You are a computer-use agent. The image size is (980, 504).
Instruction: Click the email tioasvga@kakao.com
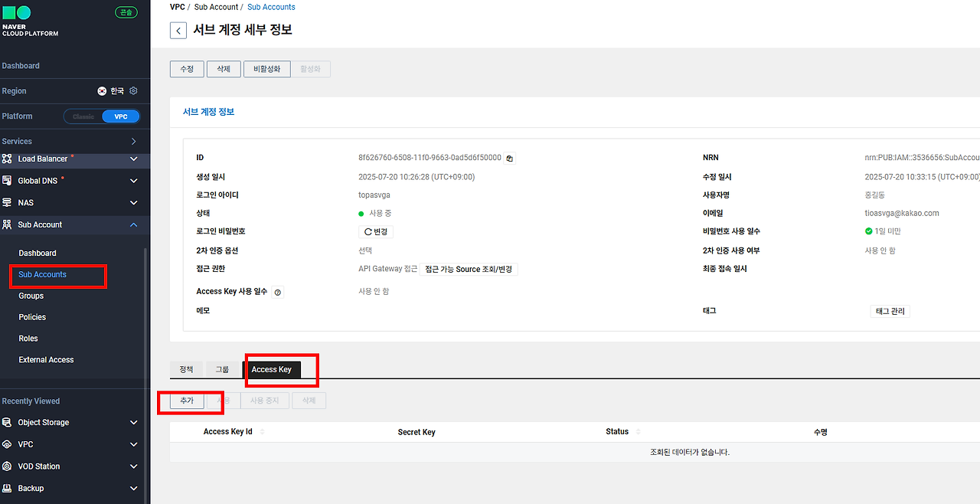(902, 213)
